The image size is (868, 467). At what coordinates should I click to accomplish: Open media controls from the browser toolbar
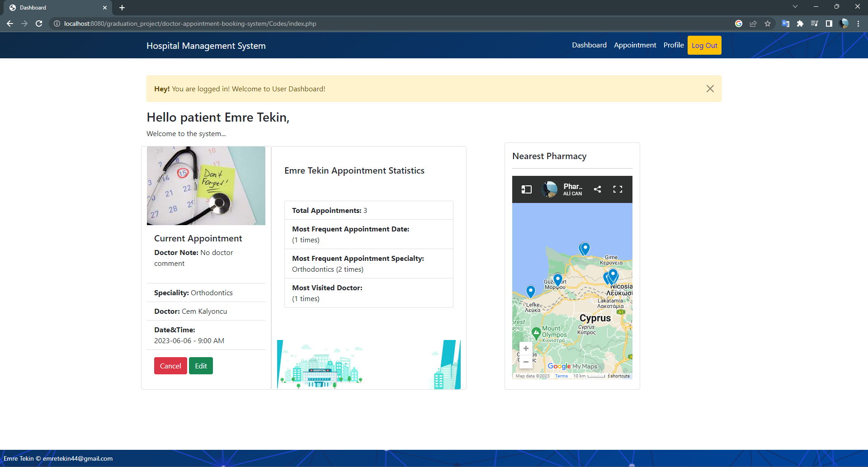815,24
